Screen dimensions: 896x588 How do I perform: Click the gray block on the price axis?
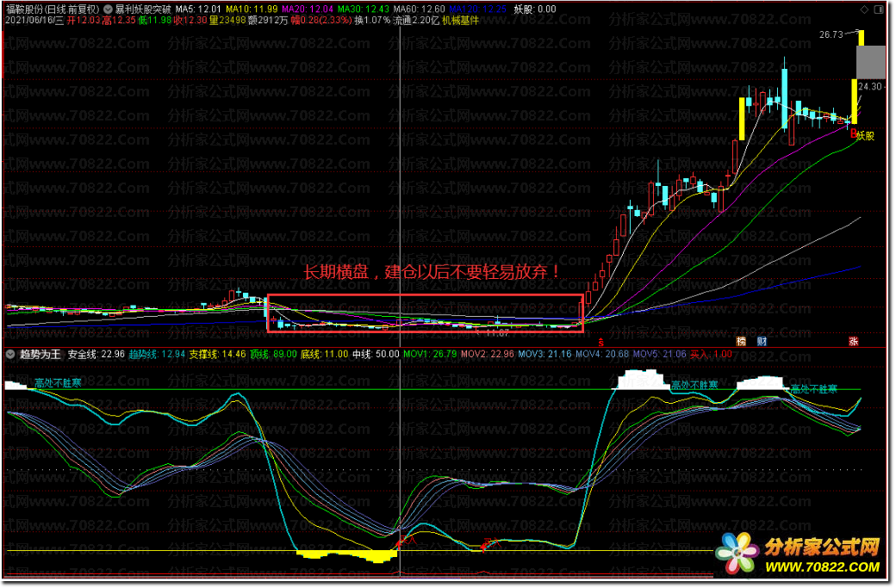(x=871, y=62)
